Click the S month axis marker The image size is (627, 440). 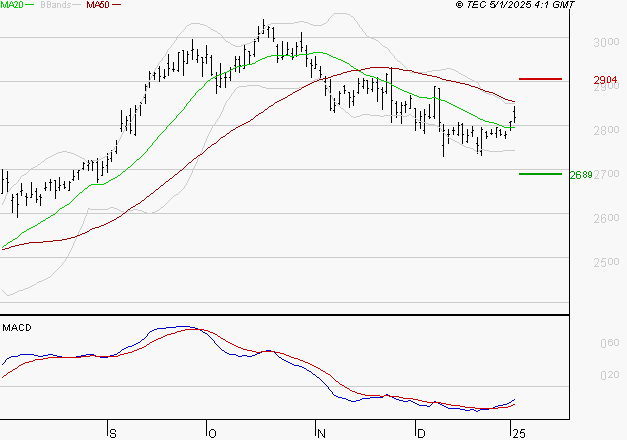[113, 434]
